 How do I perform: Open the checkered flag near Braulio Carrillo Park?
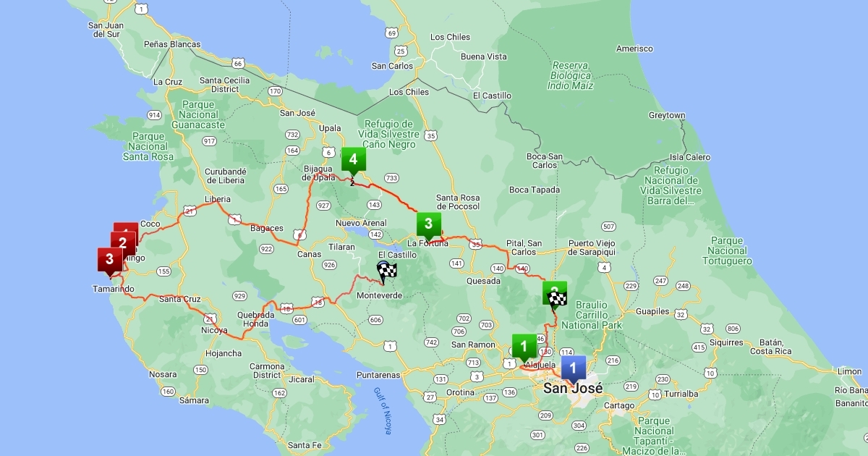pyautogui.click(x=555, y=295)
